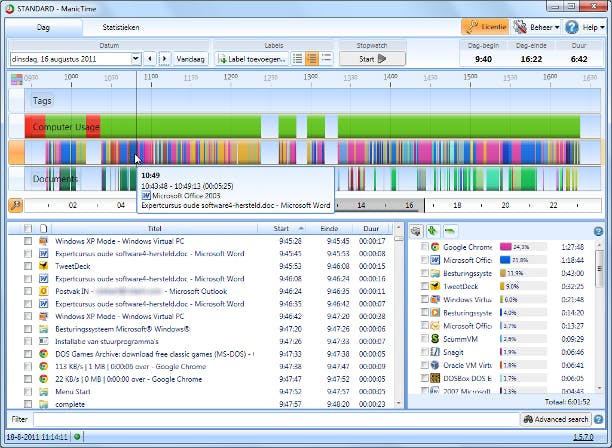Expand the date picker dropdown

pyautogui.click(x=135, y=59)
